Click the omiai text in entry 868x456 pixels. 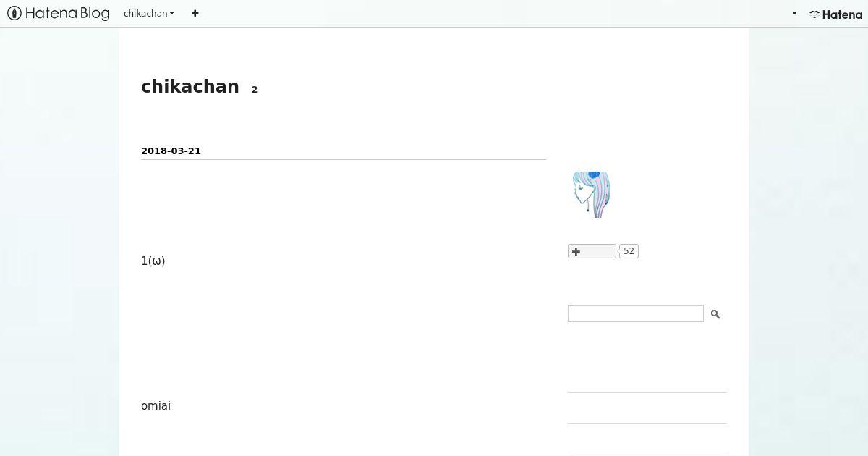click(156, 405)
